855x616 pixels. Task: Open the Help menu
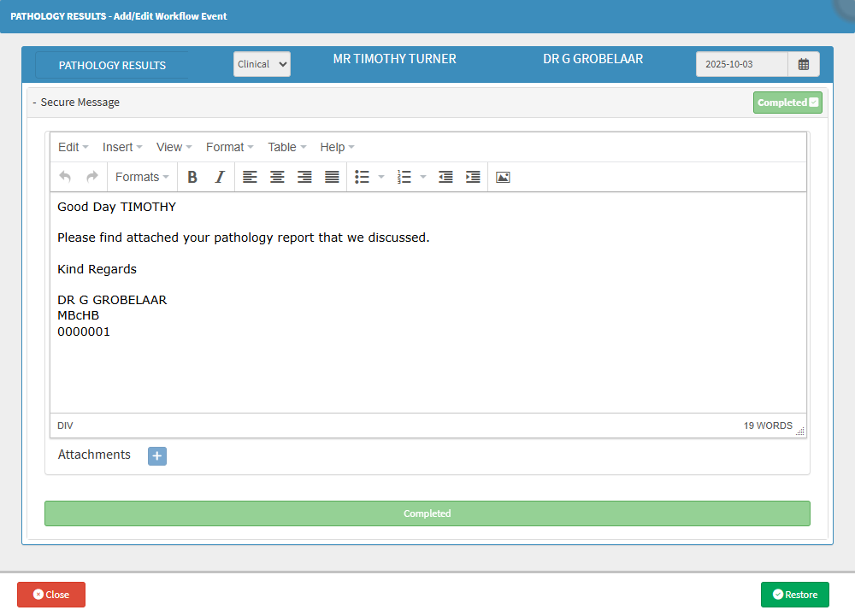337,147
